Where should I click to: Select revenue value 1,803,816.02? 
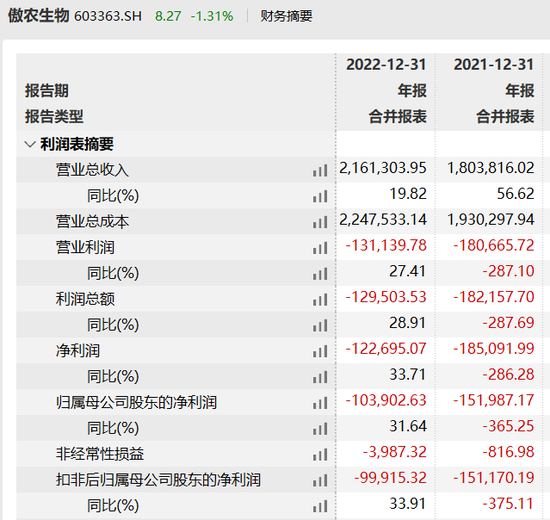[x=491, y=168]
